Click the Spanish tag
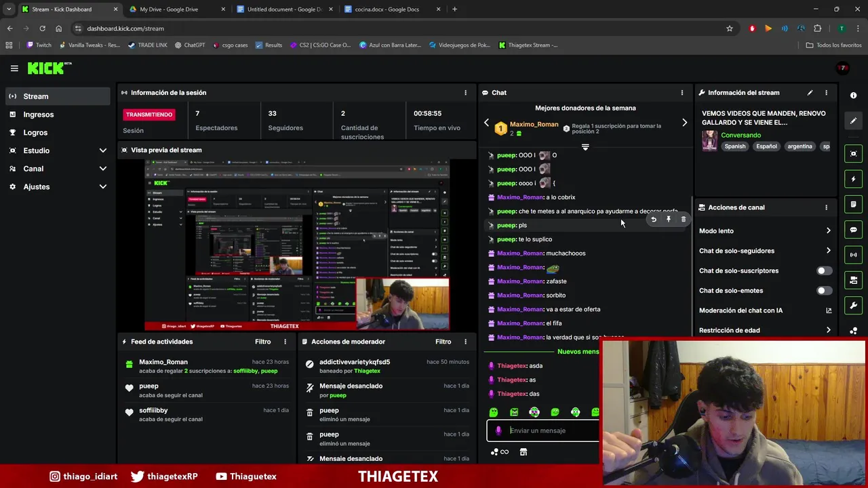 coord(734,146)
